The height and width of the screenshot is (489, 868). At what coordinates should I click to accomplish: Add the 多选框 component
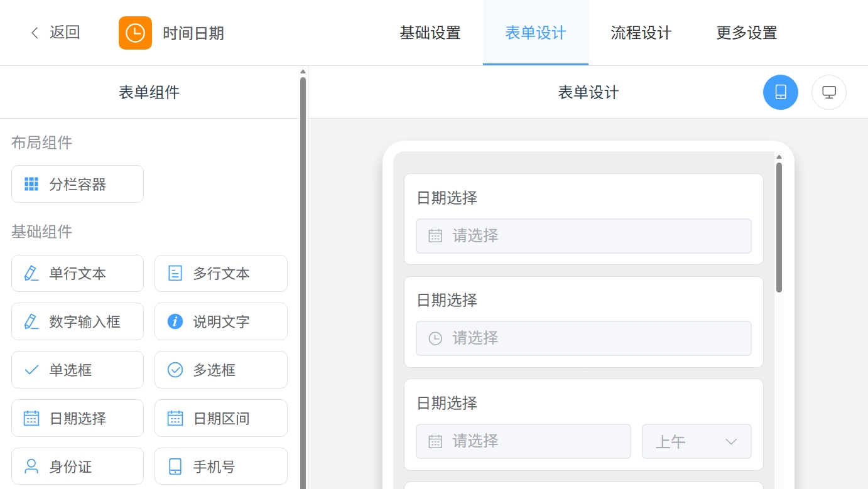221,370
